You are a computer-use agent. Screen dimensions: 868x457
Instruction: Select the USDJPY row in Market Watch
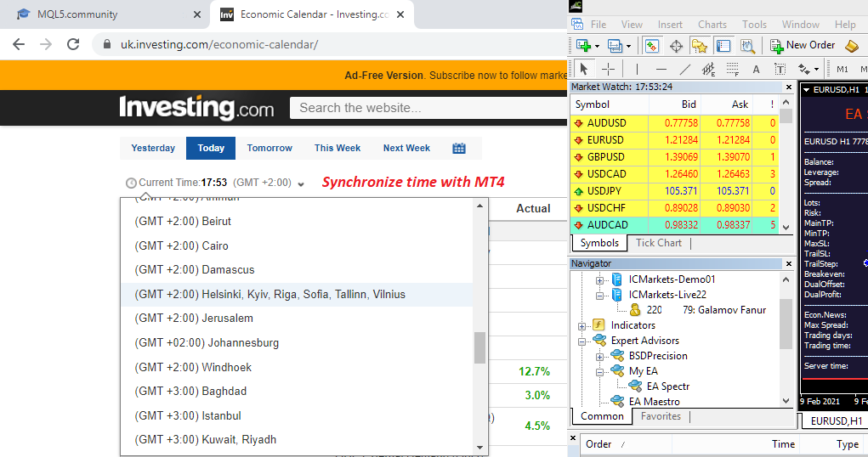[x=674, y=191]
